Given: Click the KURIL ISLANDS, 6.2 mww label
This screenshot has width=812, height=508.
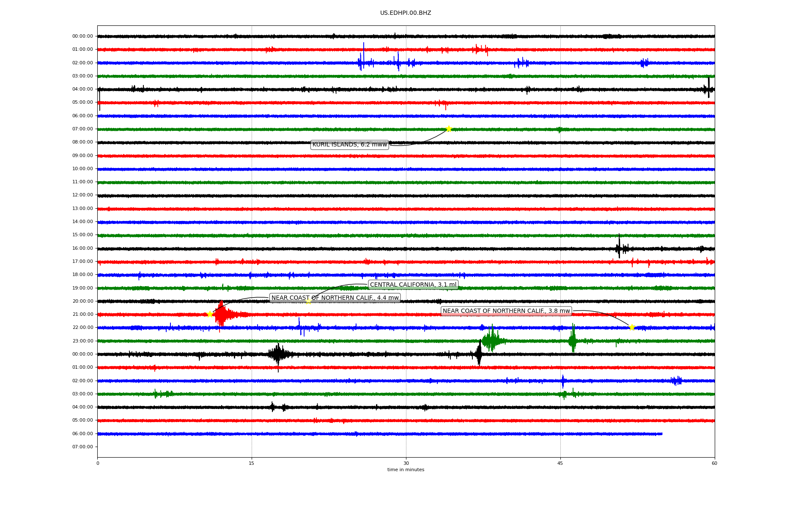Looking at the screenshot, I should (x=349, y=145).
